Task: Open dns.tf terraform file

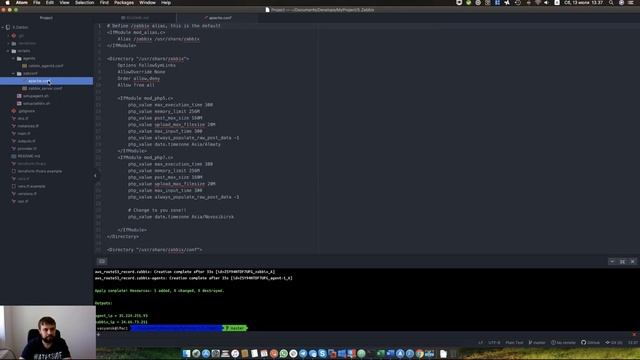Action: [x=22, y=118]
